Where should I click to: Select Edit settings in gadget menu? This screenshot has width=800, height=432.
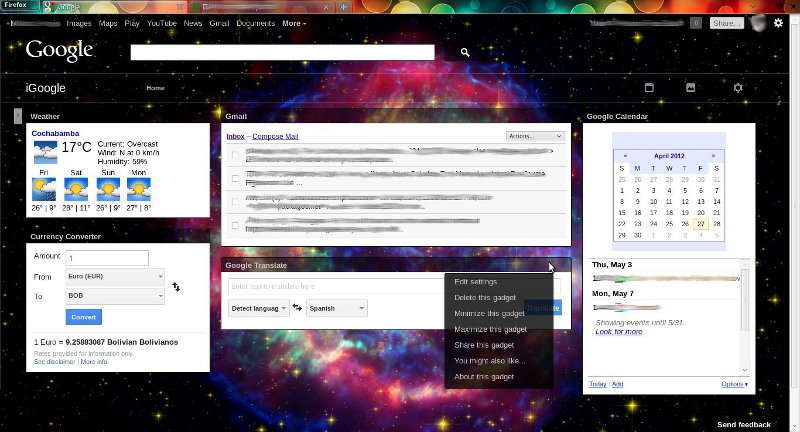coord(476,282)
